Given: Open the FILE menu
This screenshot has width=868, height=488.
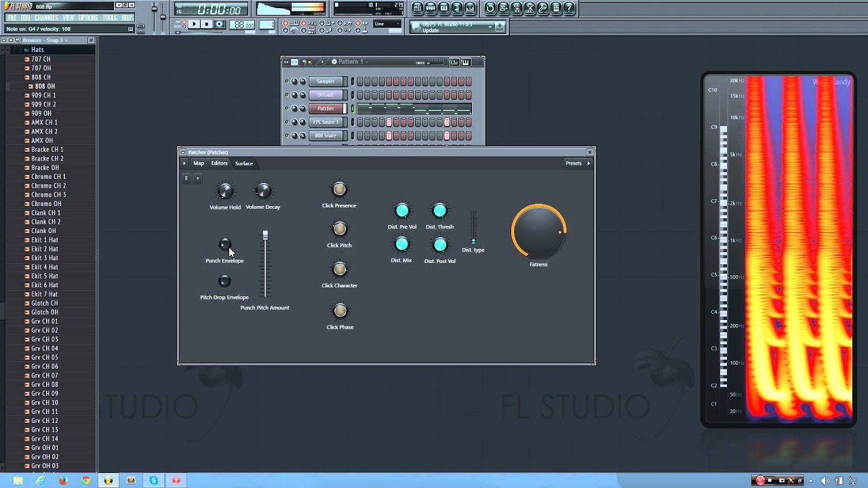Looking at the screenshot, I should [11, 18].
